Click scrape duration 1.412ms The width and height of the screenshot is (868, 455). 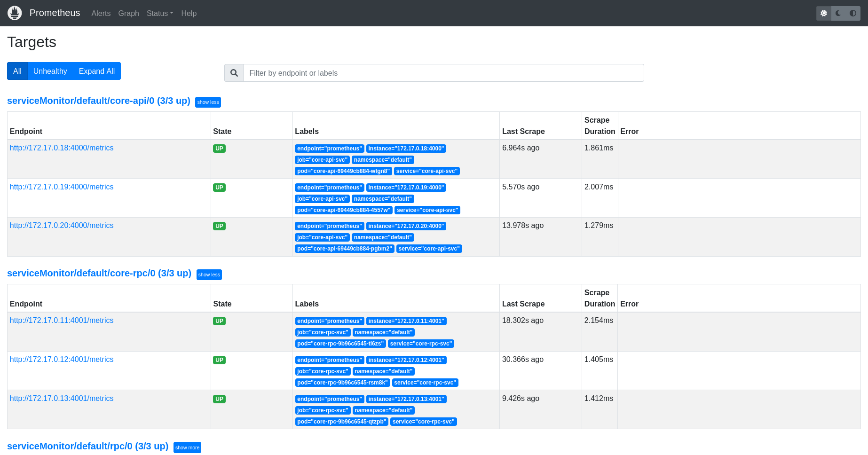599,398
